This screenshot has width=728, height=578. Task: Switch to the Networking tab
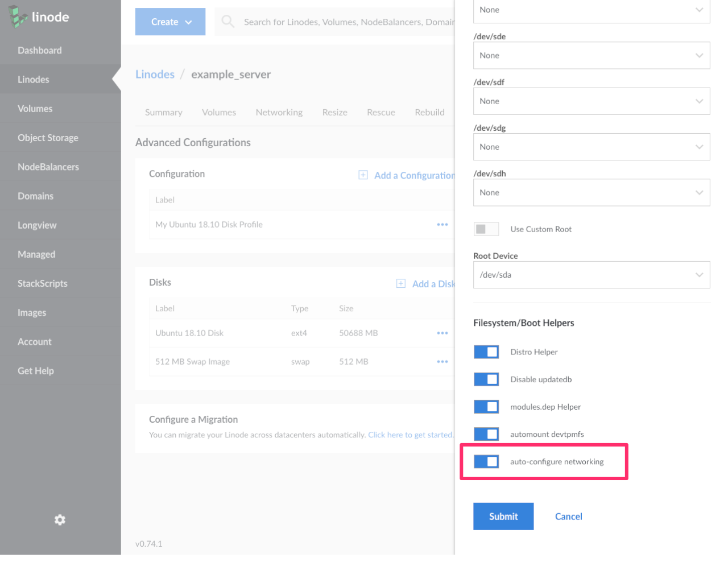[279, 113]
